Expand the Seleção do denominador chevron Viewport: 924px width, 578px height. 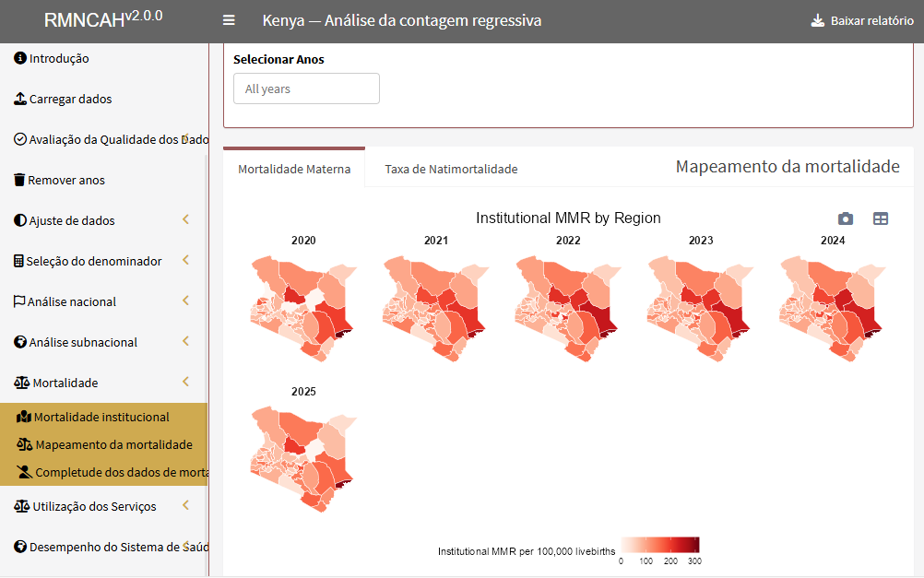pyautogui.click(x=185, y=260)
